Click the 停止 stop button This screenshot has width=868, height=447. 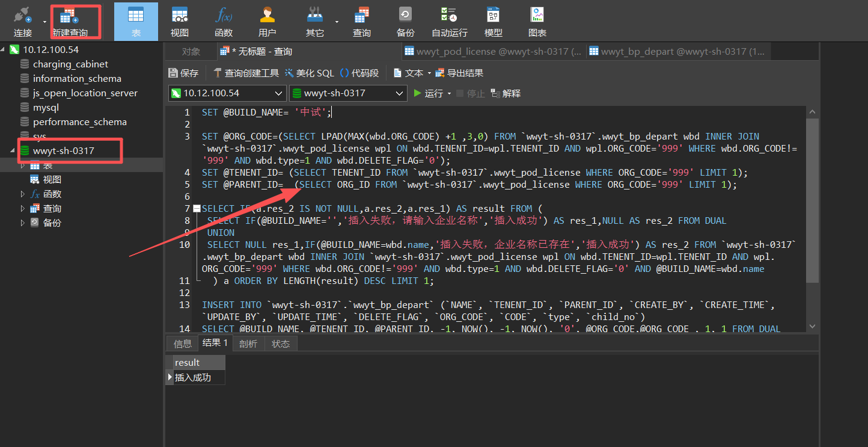pos(470,93)
